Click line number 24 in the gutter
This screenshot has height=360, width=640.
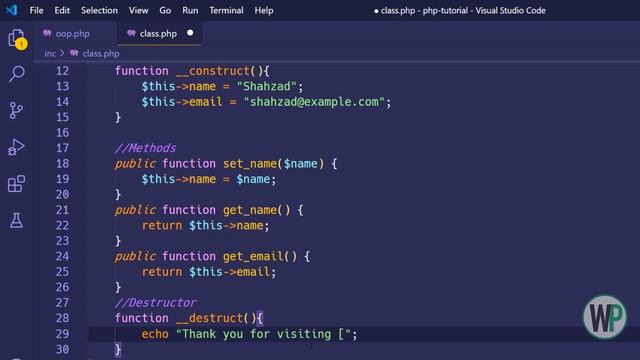62,256
